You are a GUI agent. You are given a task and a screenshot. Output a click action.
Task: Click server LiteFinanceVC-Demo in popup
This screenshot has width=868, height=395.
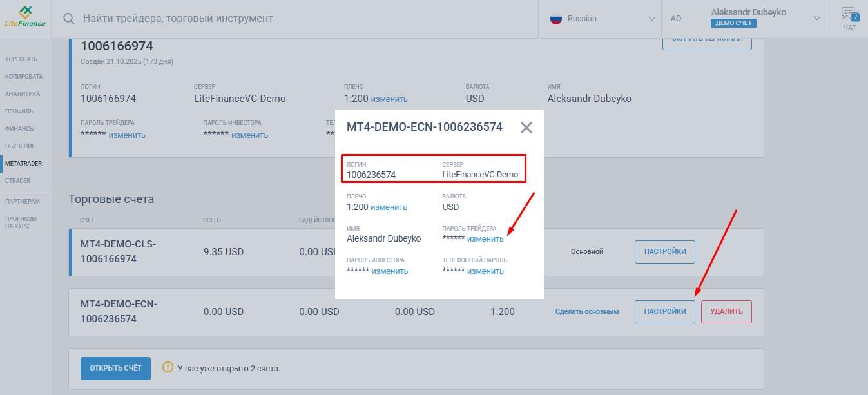(x=480, y=175)
